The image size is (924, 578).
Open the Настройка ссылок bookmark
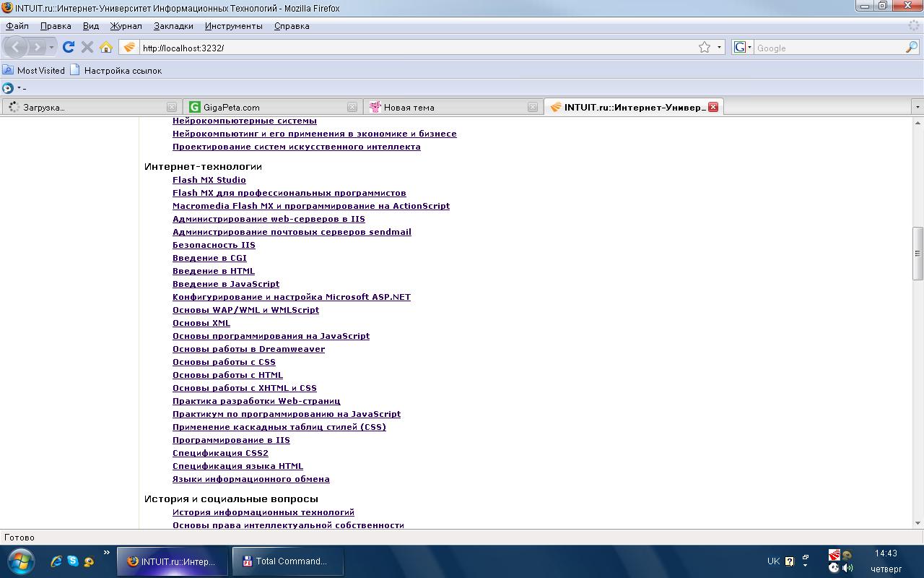115,70
